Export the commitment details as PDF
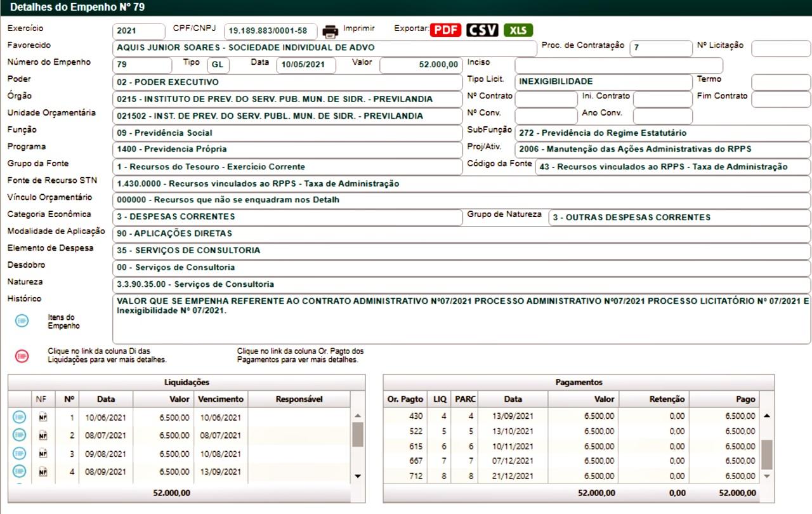The image size is (812, 514). click(445, 30)
